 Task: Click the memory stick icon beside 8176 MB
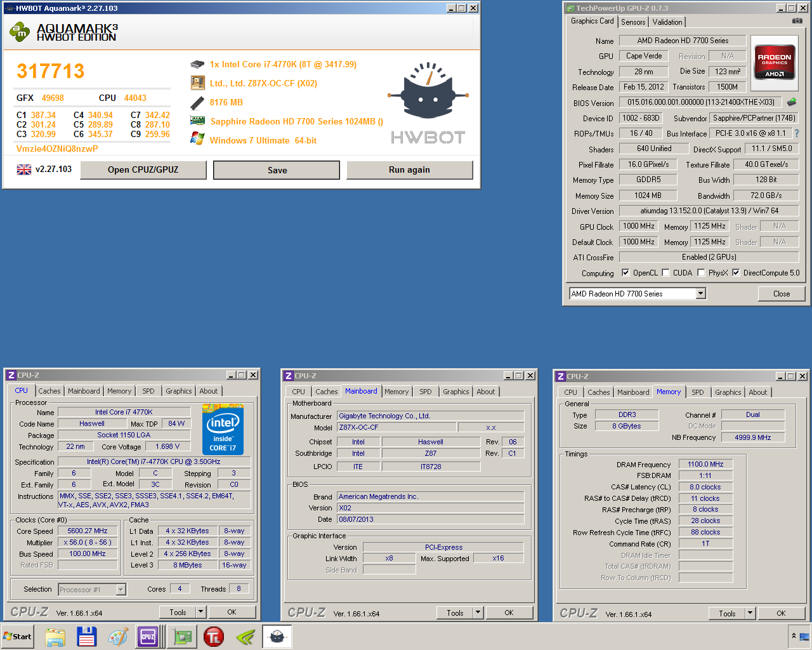[197, 102]
